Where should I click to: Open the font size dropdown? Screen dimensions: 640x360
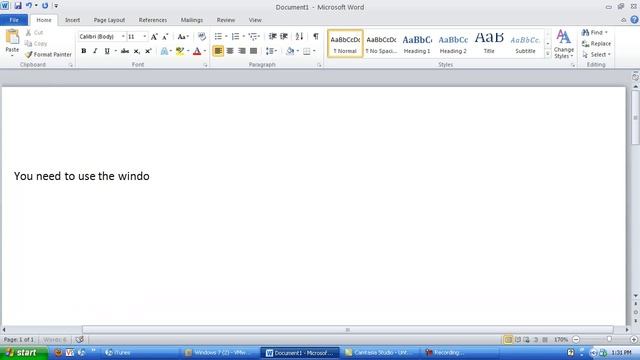pyautogui.click(x=144, y=37)
